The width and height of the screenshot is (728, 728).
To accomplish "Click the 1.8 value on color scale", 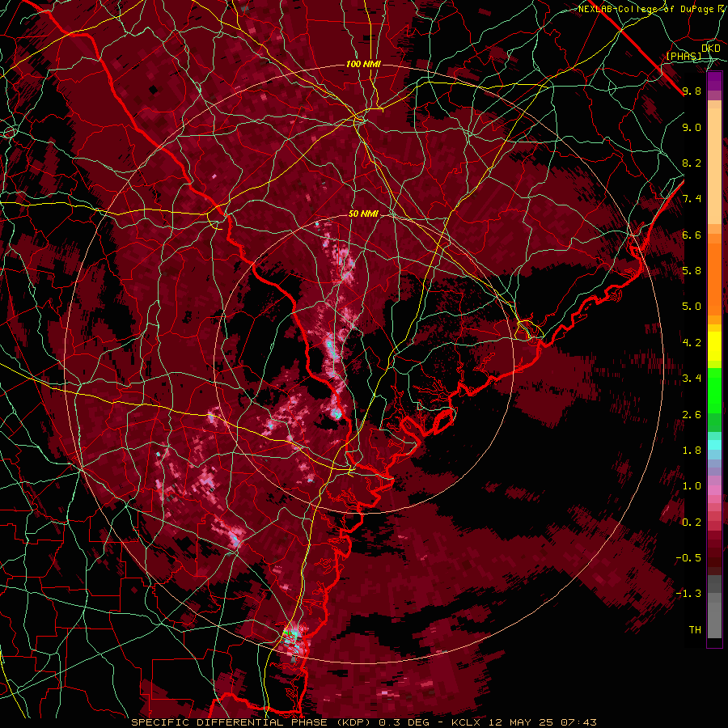I will (692, 450).
